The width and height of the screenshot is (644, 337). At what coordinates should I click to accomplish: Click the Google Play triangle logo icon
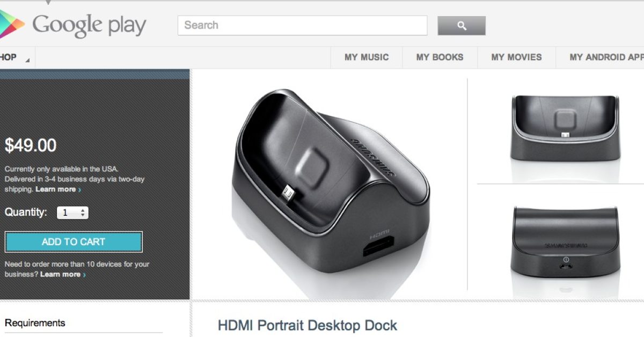point(12,25)
